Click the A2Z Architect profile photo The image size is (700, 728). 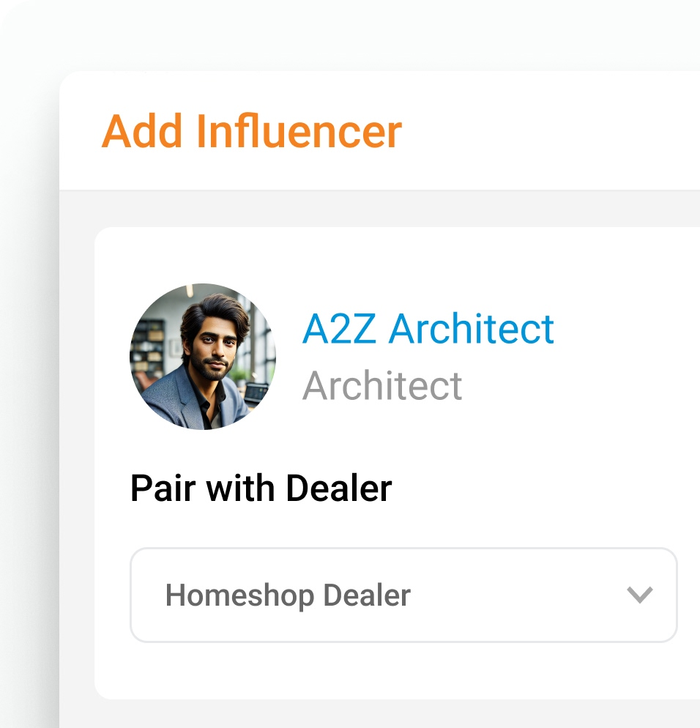click(x=203, y=357)
